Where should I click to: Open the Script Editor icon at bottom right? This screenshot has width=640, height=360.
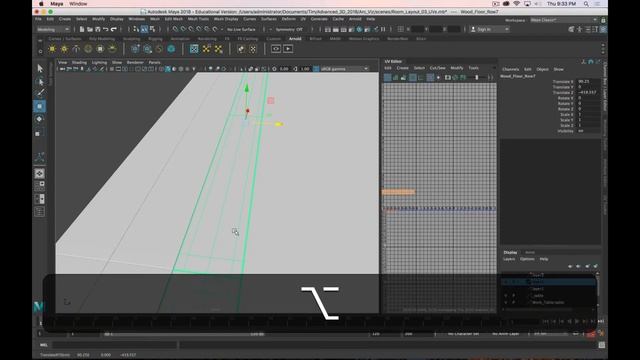[602, 345]
